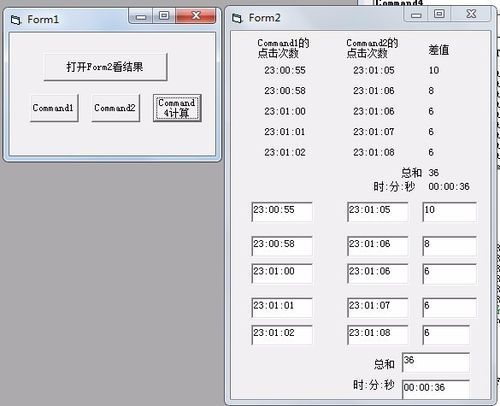This screenshot has width=500, height=406.
Task: Click the 打开Form2看结果 button
Action: (x=105, y=67)
